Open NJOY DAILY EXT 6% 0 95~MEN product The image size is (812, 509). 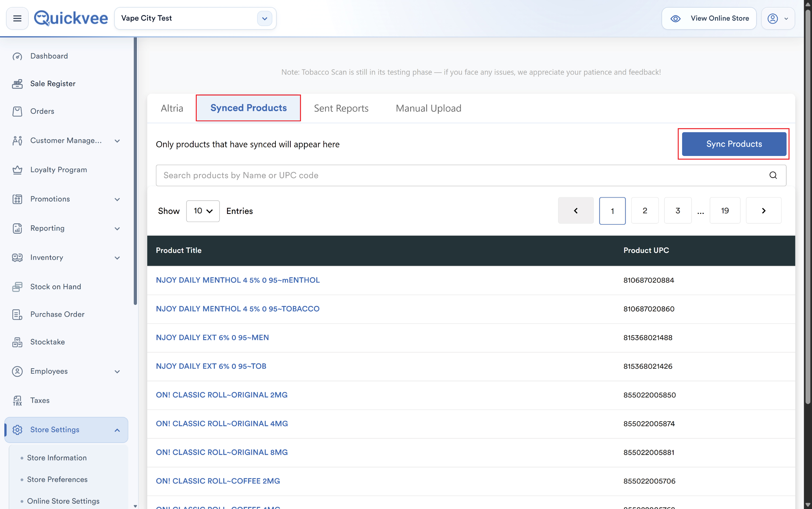pyautogui.click(x=212, y=337)
